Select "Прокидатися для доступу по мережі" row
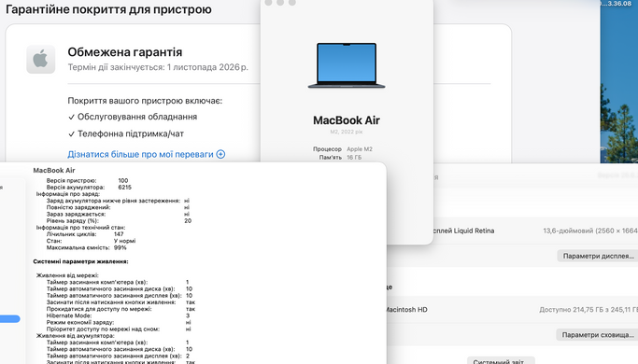The image size is (638, 364). tap(121, 309)
